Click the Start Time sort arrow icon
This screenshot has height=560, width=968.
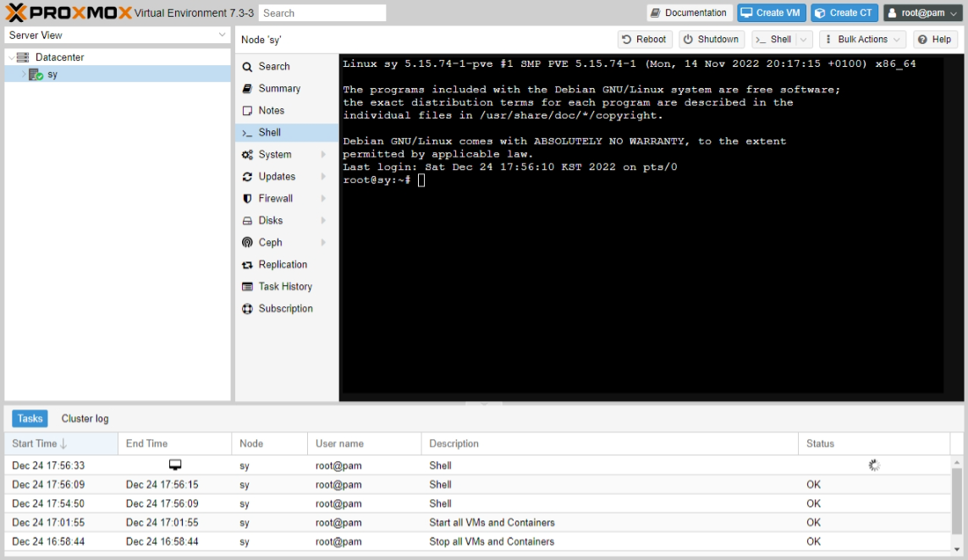tap(63, 443)
